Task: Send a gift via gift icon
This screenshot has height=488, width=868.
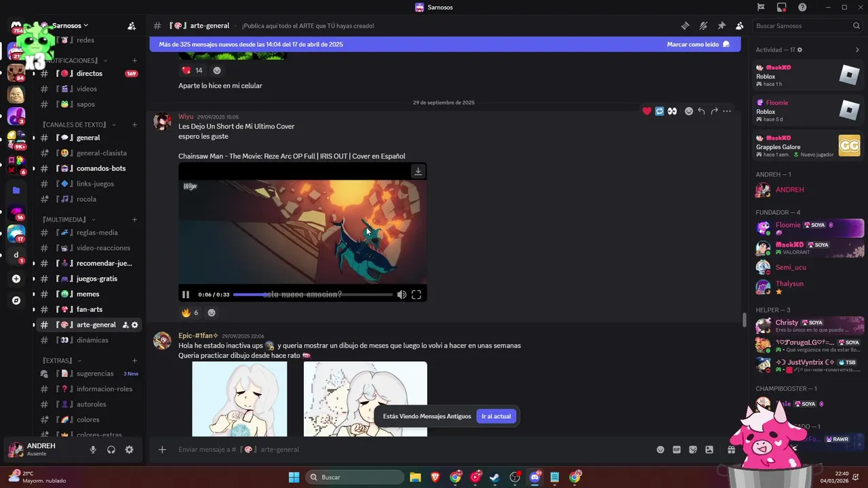Action: (x=732, y=449)
